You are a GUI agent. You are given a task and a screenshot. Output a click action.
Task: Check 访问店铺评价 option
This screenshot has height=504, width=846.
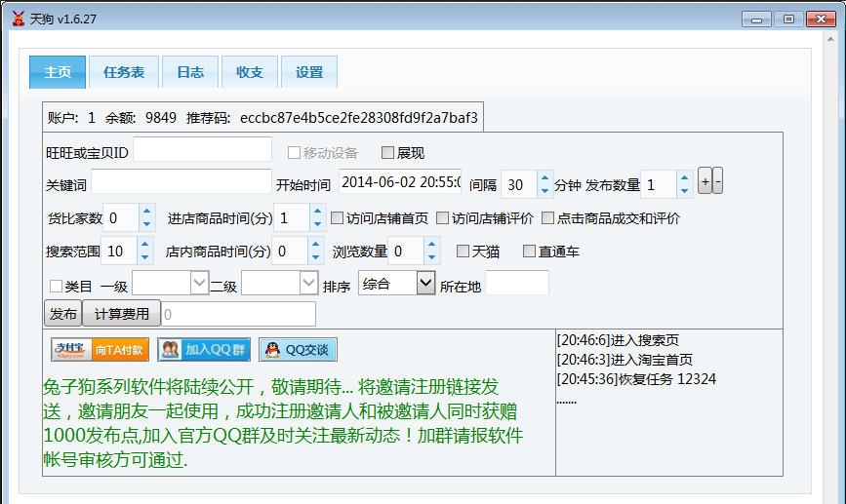(442, 217)
